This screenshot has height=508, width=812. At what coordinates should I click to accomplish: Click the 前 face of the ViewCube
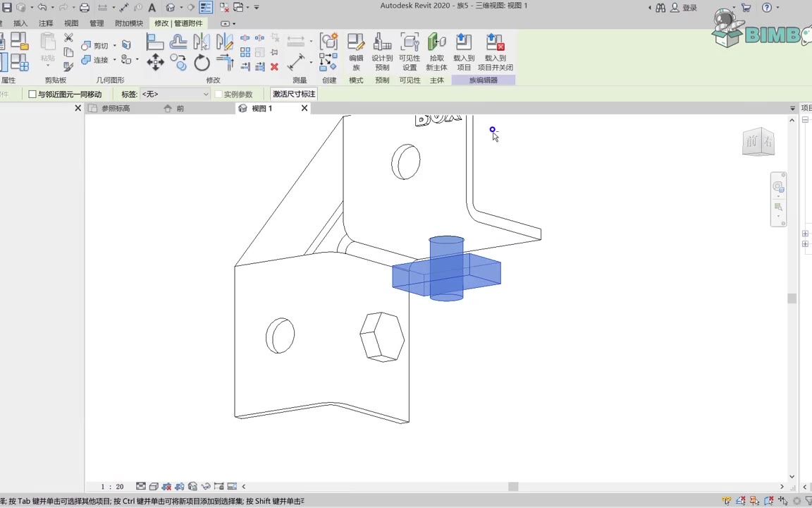[752, 142]
